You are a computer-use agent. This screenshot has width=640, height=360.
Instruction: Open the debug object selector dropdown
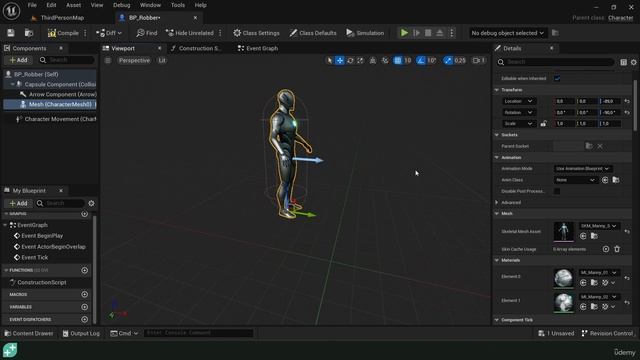507,33
